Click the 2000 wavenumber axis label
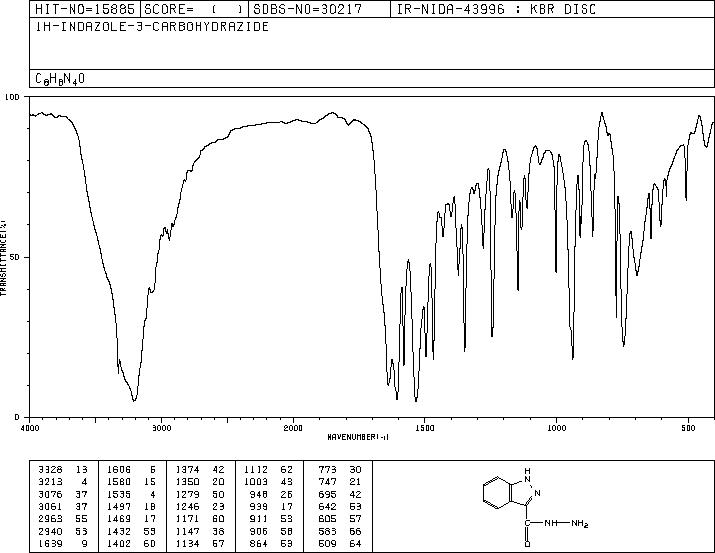The image size is (715, 553). 293,428
